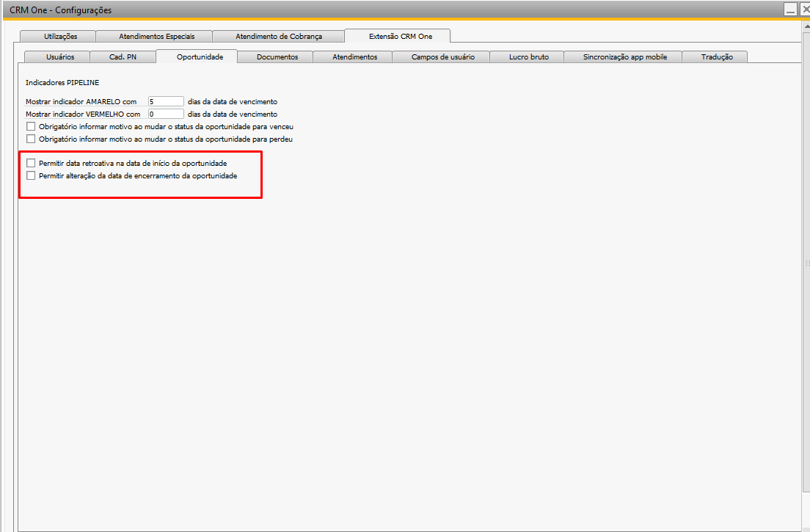
Task: Open the Lucro bruto tab
Action: coord(527,57)
